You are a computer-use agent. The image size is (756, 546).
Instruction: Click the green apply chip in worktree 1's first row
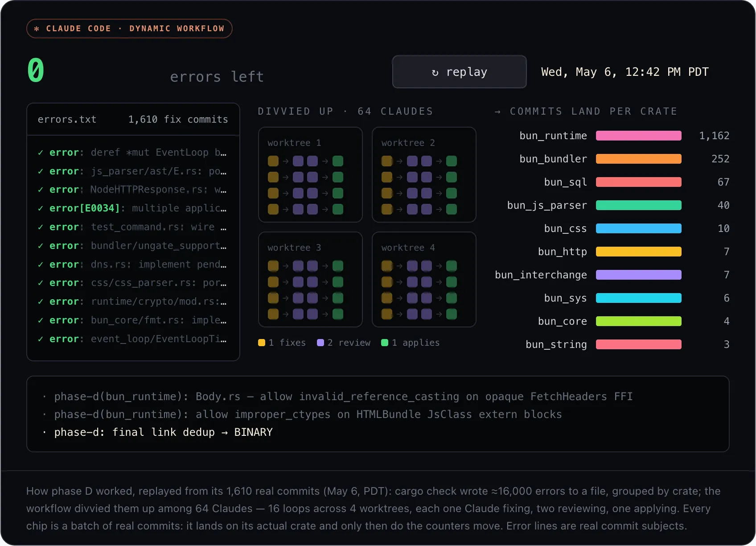(x=338, y=161)
